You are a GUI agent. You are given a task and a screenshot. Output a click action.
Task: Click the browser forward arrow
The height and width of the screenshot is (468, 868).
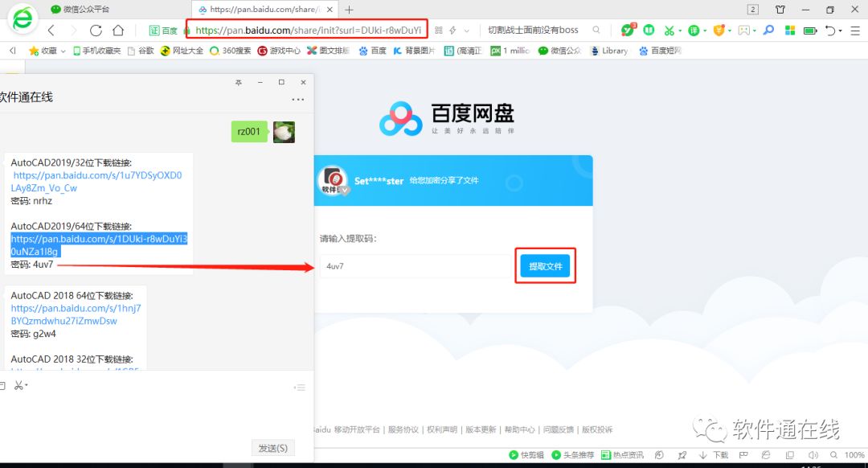pos(74,31)
